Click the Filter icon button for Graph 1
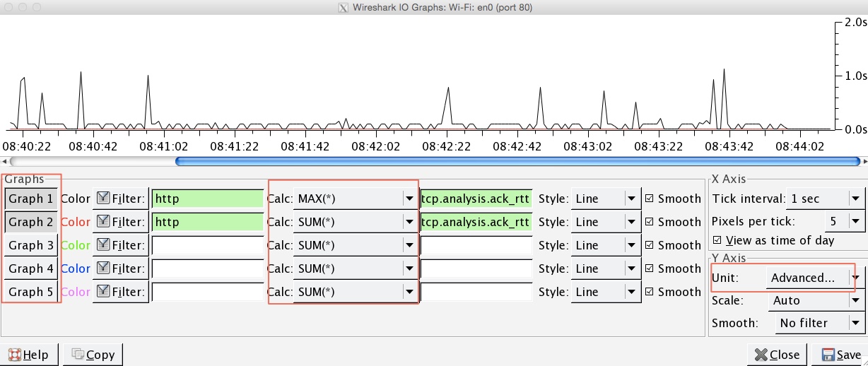868x366 pixels. 121,199
